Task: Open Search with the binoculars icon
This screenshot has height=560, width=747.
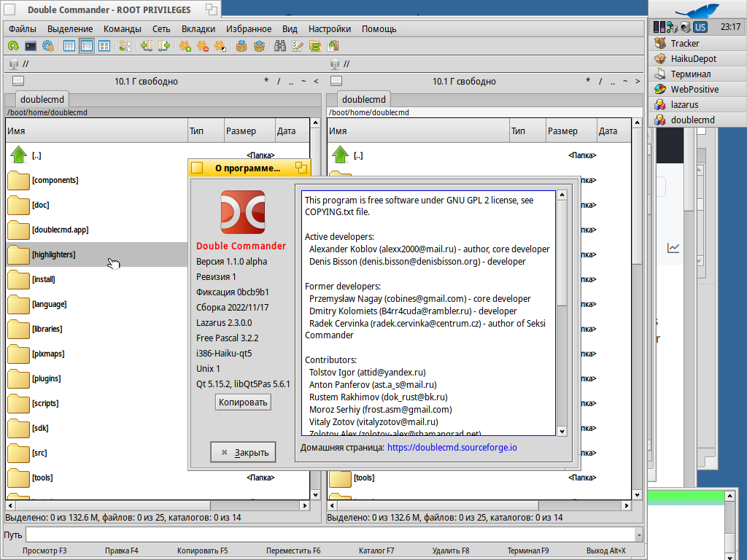Action: pos(280,46)
